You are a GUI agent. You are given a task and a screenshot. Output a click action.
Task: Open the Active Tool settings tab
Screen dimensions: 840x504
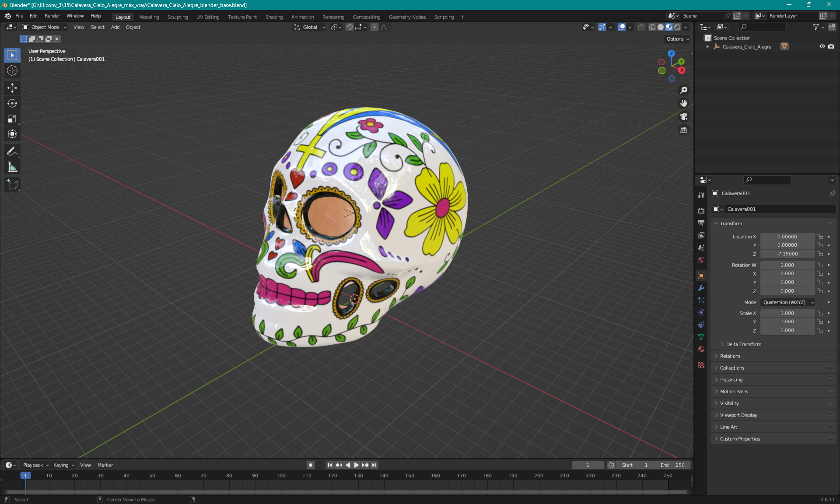point(701,195)
